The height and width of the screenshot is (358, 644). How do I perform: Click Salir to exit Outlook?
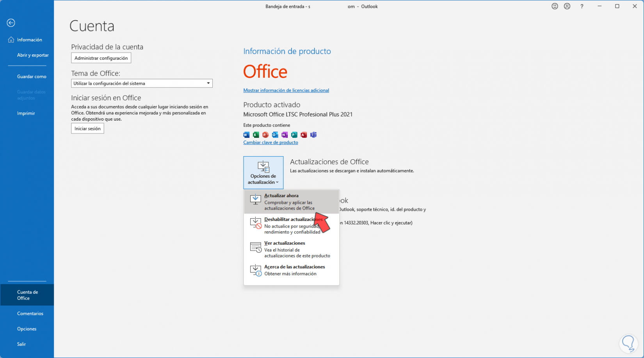click(x=27, y=344)
